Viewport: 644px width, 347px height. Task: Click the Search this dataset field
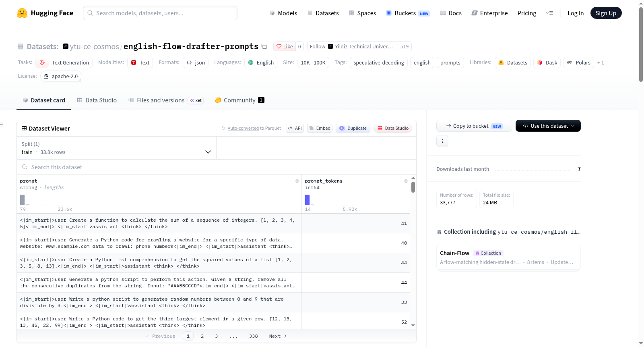217,167
